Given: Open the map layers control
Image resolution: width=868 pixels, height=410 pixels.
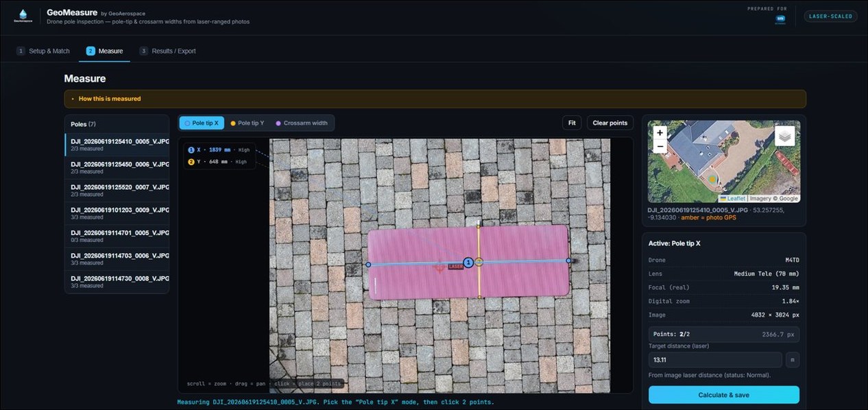Looking at the screenshot, I should point(785,136).
